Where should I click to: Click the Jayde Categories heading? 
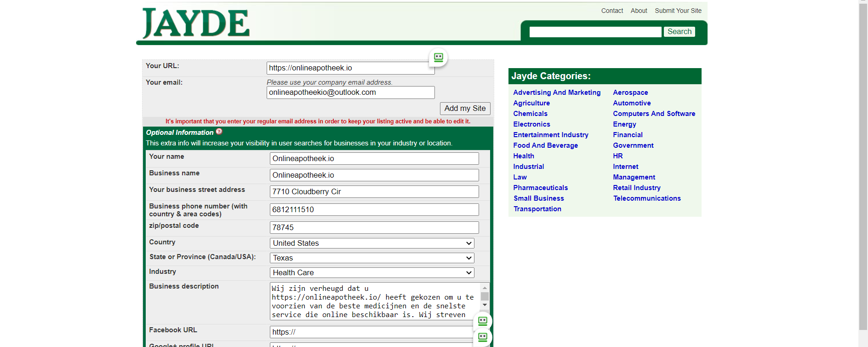tap(551, 76)
